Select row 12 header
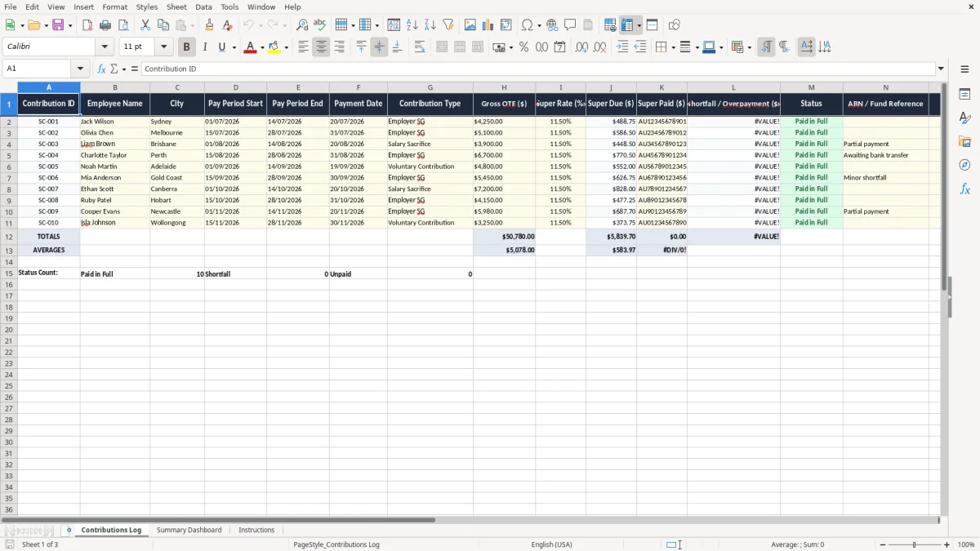Image resolution: width=980 pixels, height=551 pixels. [8, 237]
